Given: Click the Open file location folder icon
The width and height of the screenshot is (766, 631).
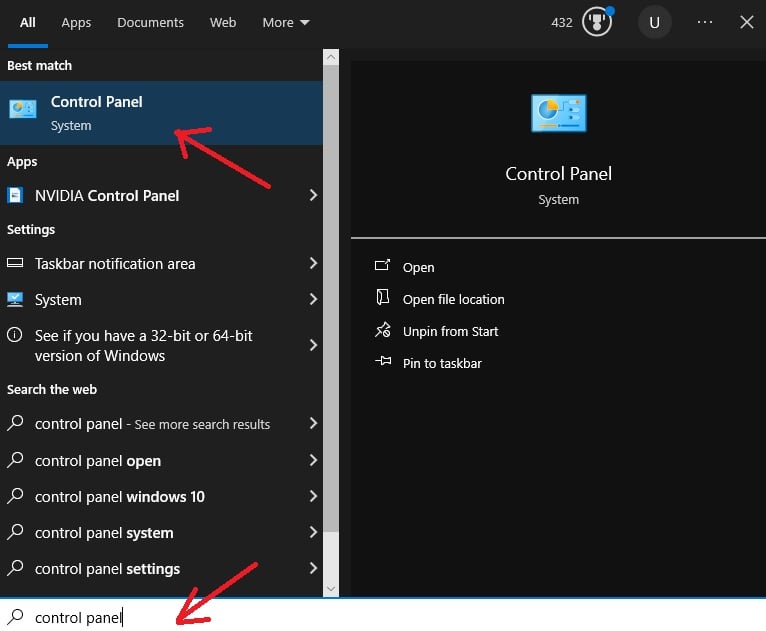Looking at the screenshot, I should (x=382, y=299).
